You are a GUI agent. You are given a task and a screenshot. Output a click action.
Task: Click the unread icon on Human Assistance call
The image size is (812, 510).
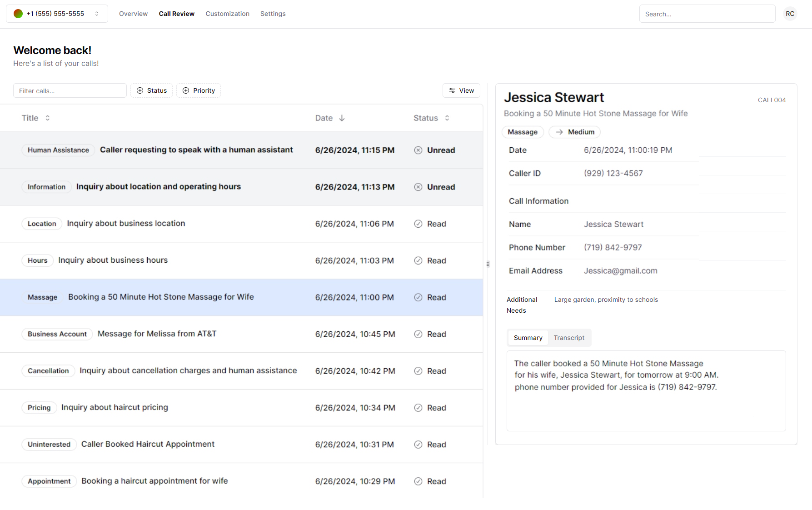click(418, 150)
